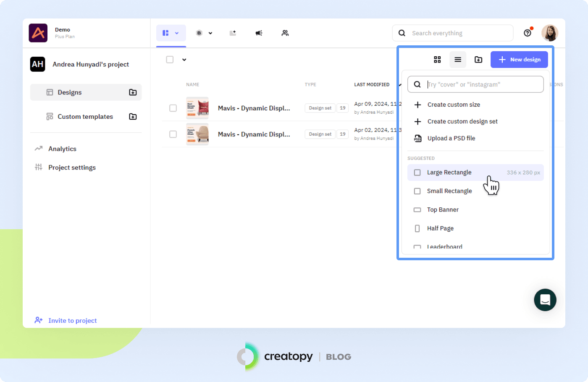The height and width of the screenshot is (382, 588).
Task: Click Invite to project link
Action: (72, 321)
